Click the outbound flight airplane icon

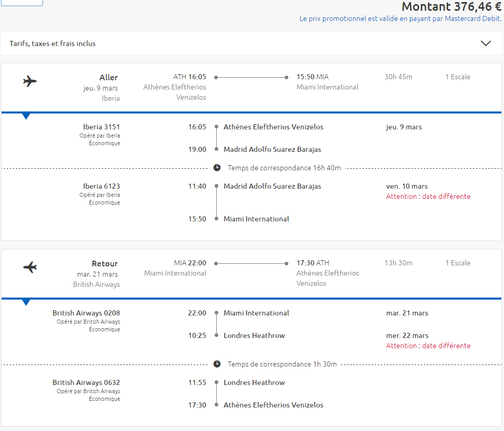[30, 81]
